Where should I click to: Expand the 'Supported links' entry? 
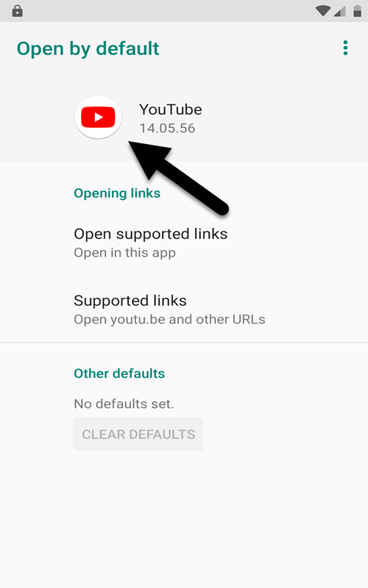pos(184,309)
